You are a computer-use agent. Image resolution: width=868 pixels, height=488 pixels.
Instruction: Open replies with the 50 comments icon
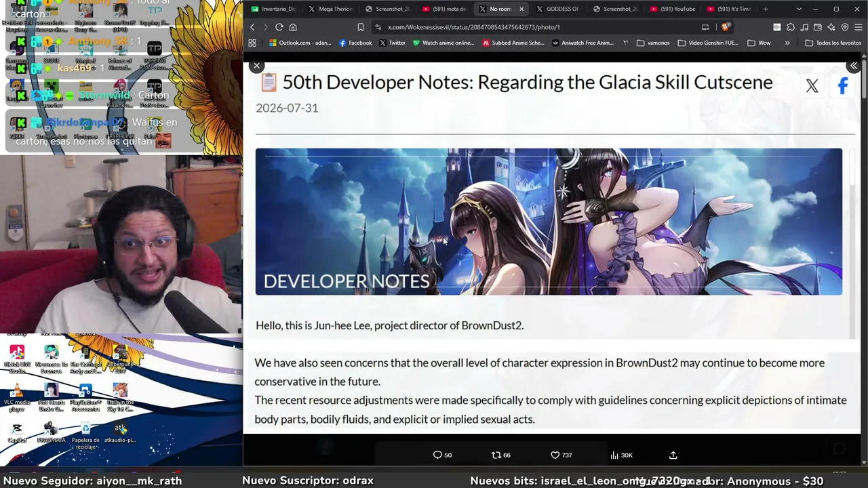point(442,455)
